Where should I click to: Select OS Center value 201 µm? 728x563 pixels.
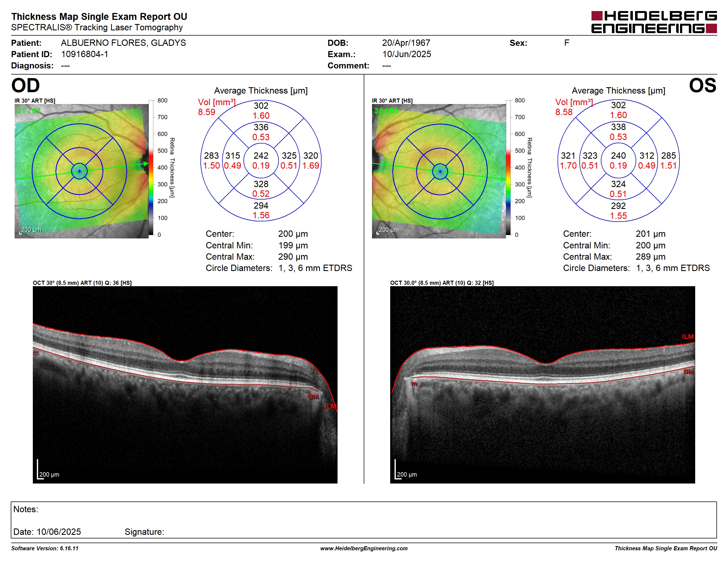tap(650, 234)
